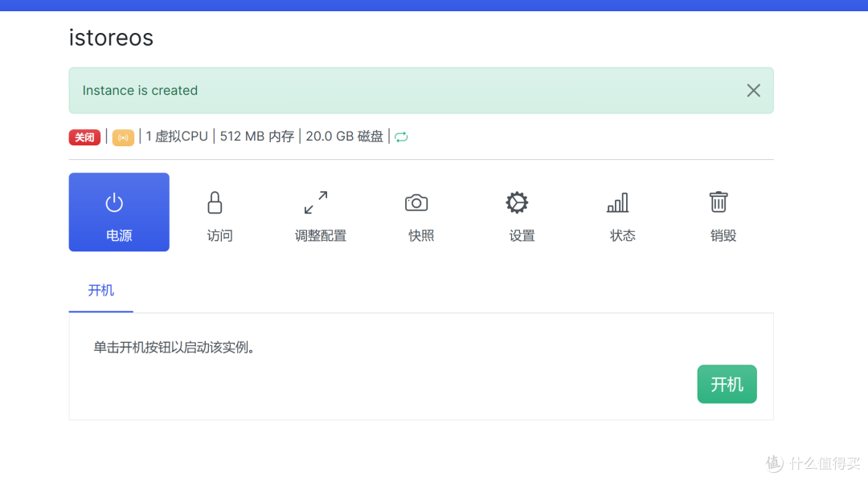Click the green refresh status icon
Screen dimensions: 868x481
(x=401, y=137)
